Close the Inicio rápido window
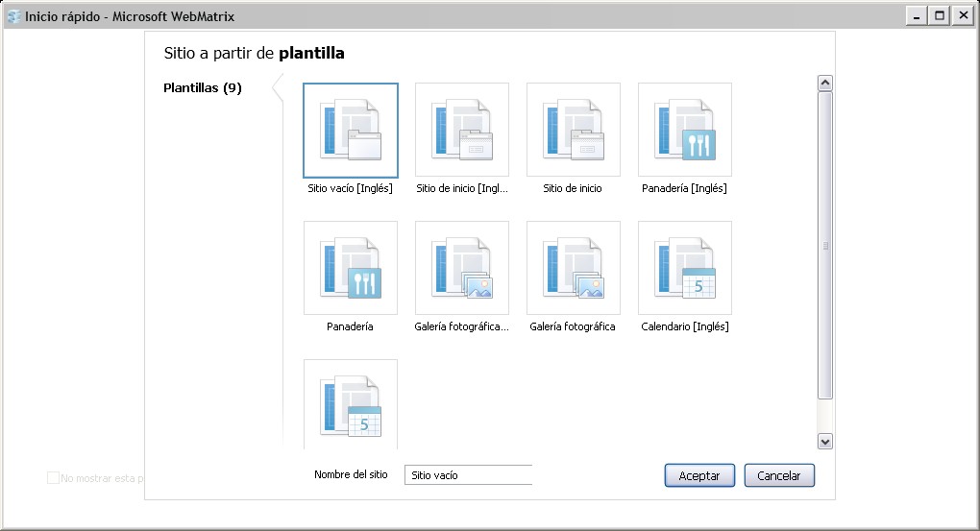Image resolution: width=980 pixels, height=531 pixels. pyautogui.click(x=963, y=15)
